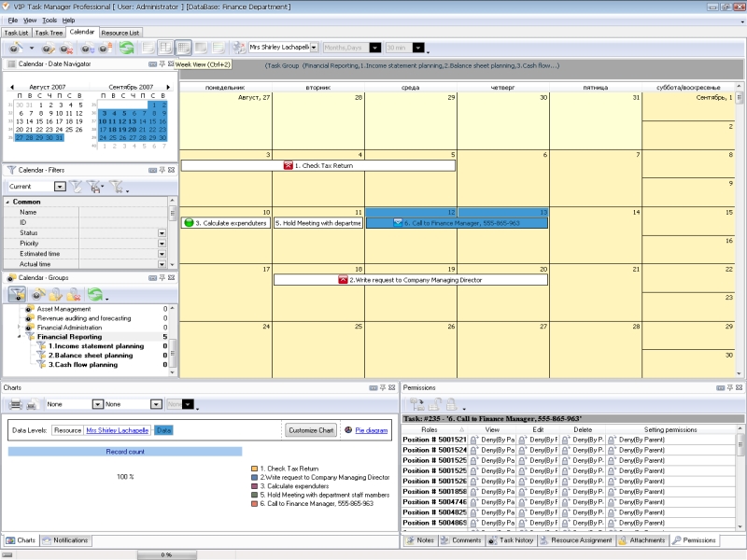Select 2.Balance sheet planning group

coord(91,356)
